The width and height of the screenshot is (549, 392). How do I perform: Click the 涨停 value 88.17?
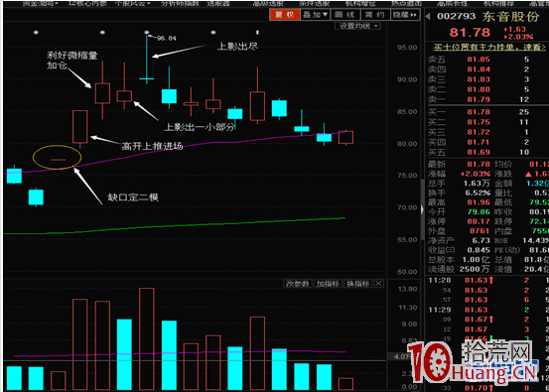tap(479, 221)
